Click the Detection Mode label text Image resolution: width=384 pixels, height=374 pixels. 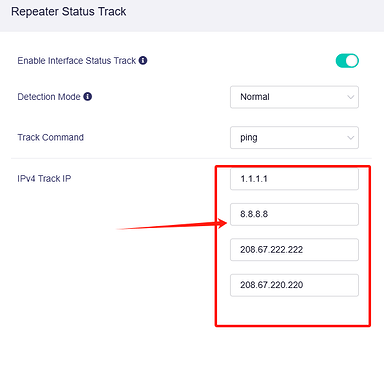(49, 97)
